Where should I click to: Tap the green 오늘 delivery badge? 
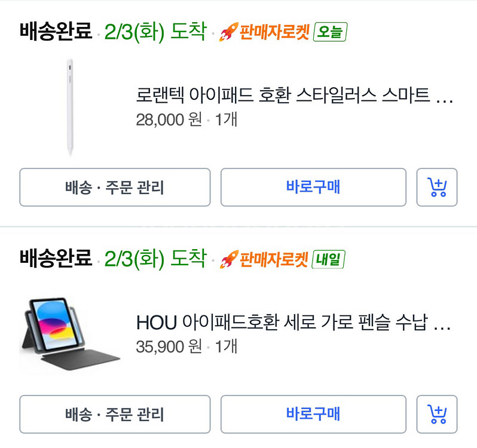330,32
